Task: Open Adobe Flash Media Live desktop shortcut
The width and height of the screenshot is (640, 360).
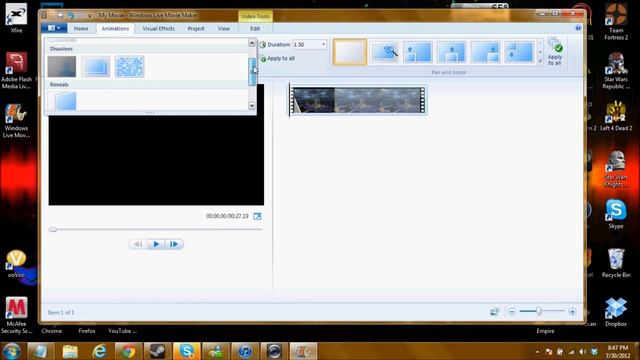Action: 16,70
